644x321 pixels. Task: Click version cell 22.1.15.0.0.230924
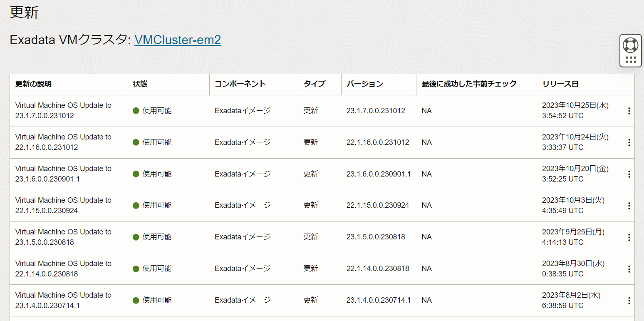[x=377, y=205]
